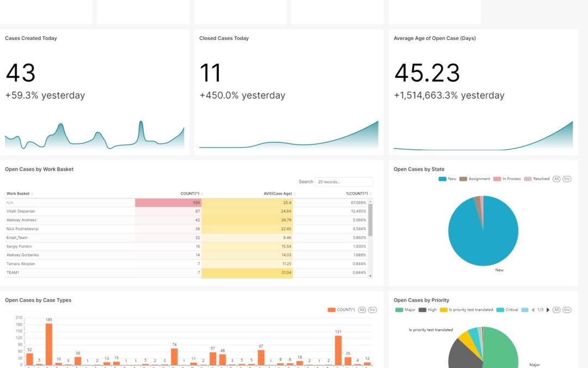Click the bar labeled 131 in Case Types chart

[x=338, y=351]
